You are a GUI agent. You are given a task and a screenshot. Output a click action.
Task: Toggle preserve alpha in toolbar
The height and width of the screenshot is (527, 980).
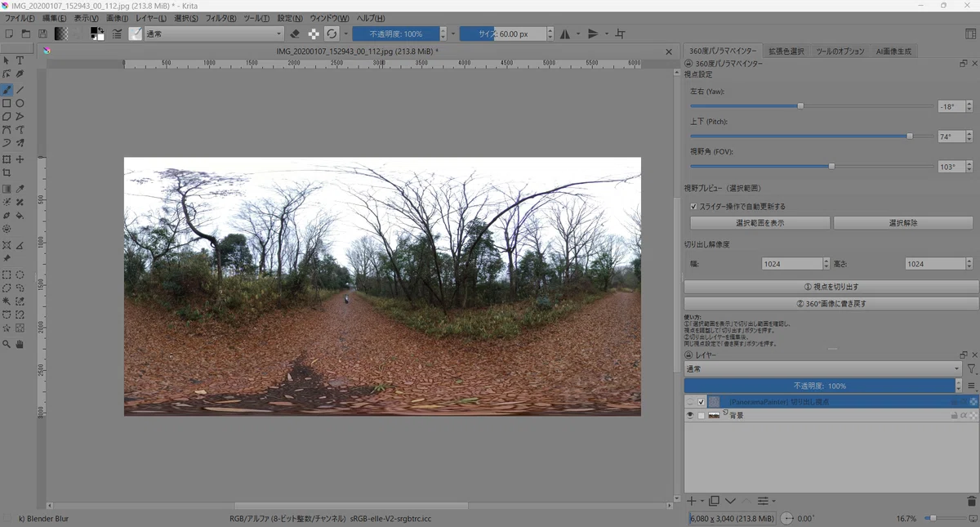coord(314,34)
